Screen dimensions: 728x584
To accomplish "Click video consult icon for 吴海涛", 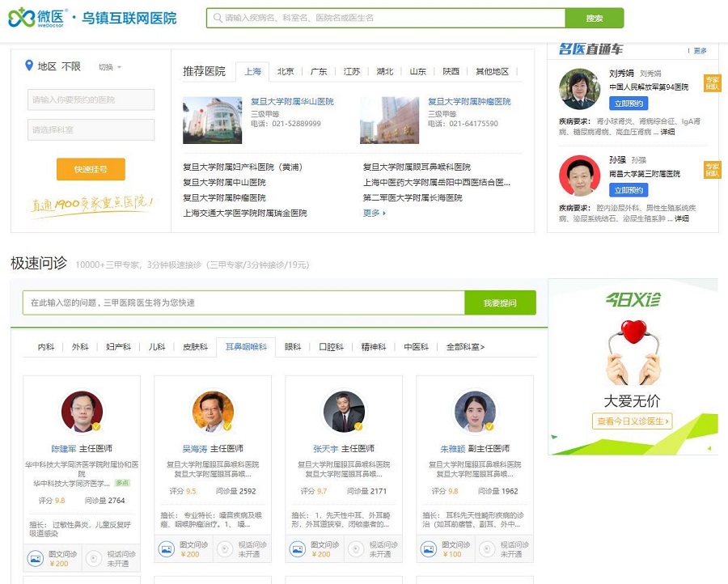I will click(x=225, y=549).
